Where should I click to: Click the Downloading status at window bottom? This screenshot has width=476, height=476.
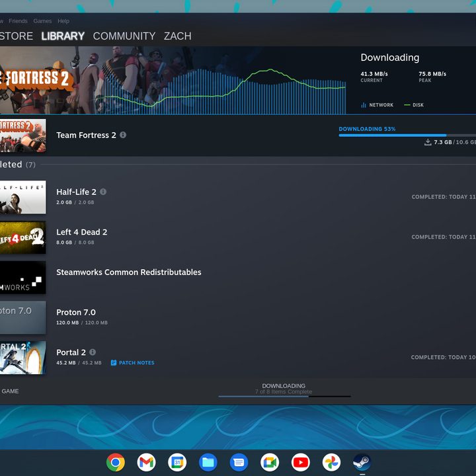coord(284,385)
